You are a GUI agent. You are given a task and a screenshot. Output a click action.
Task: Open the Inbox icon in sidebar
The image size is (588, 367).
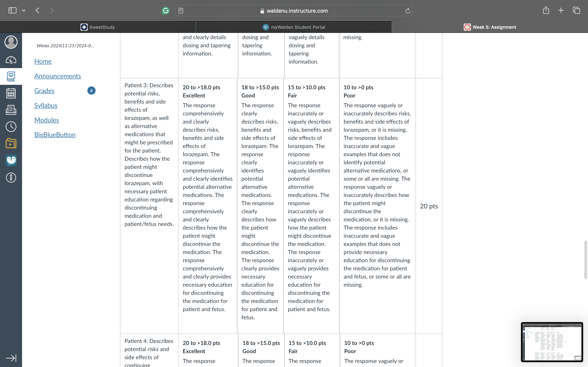[11, 110]
